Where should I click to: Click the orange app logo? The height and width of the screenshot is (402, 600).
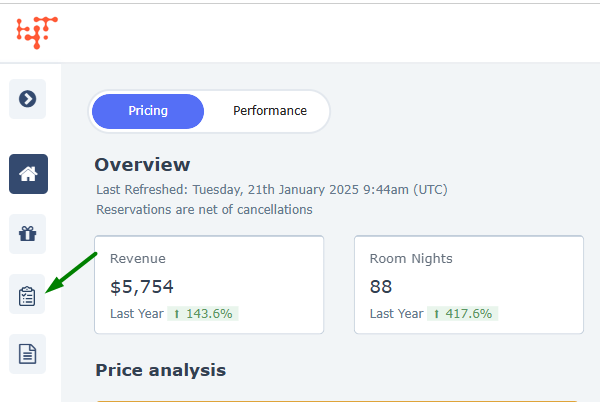point(37,29)
